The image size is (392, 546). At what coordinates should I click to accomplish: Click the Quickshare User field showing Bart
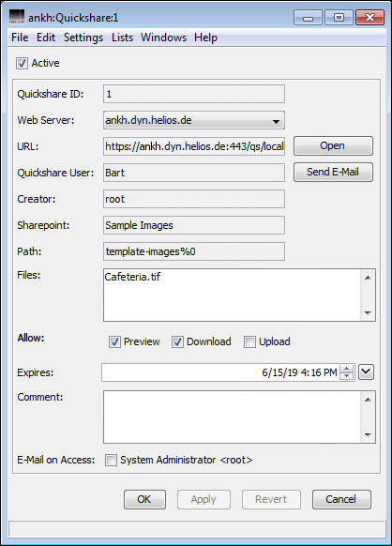[194, 173]
